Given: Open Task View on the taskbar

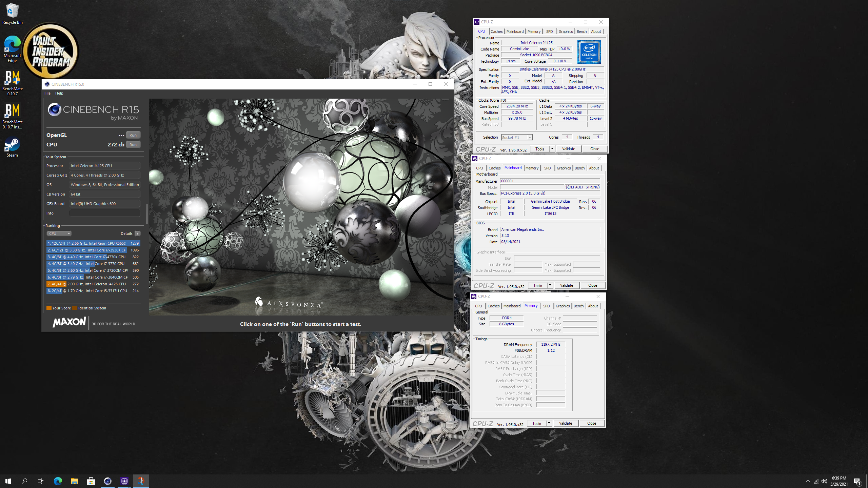Looking at the screenshot, I should click(x=41, y=481).
